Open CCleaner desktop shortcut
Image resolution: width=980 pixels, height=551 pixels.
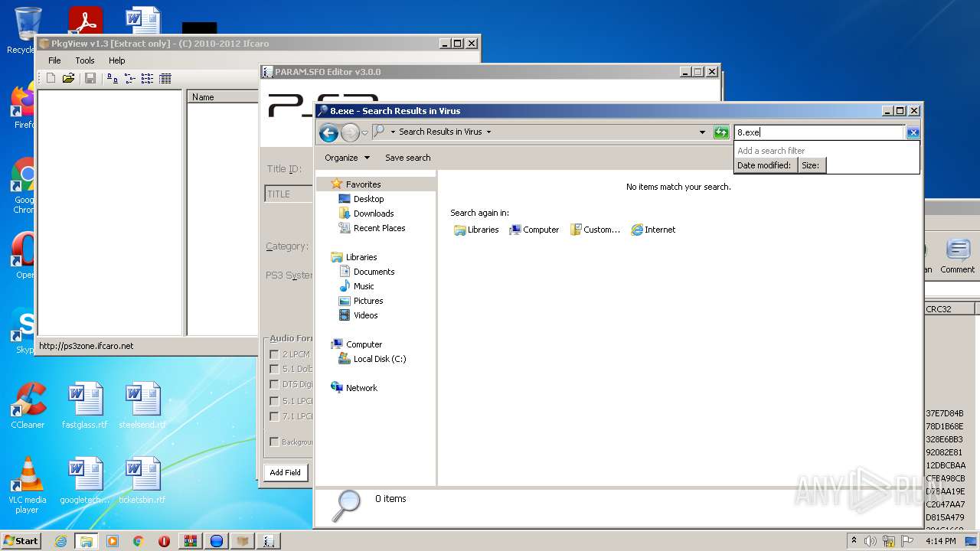[x=28, y=406]
